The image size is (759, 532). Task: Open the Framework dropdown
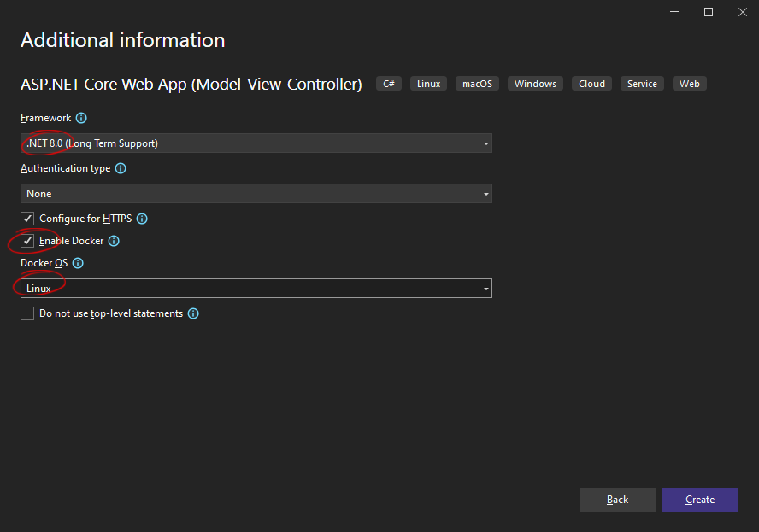pyautogui.click(x=256, y=143)
